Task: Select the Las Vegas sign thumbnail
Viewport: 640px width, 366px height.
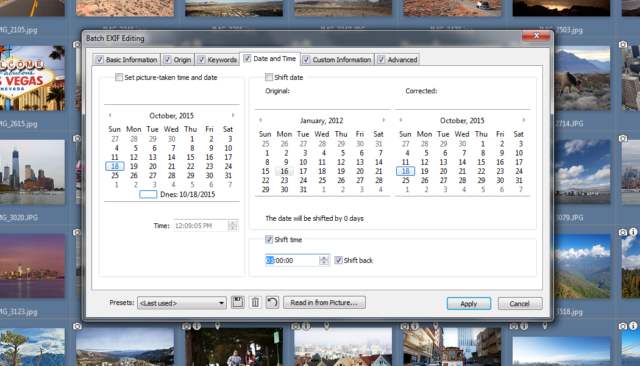Action: coord(32,78)
